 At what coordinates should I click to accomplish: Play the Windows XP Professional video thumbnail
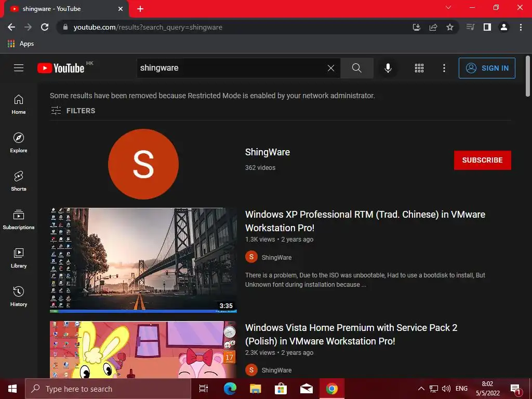(x=143, y=260)
